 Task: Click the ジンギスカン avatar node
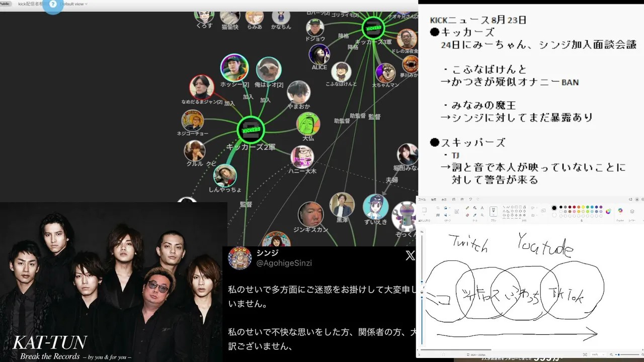pos(310,214)
